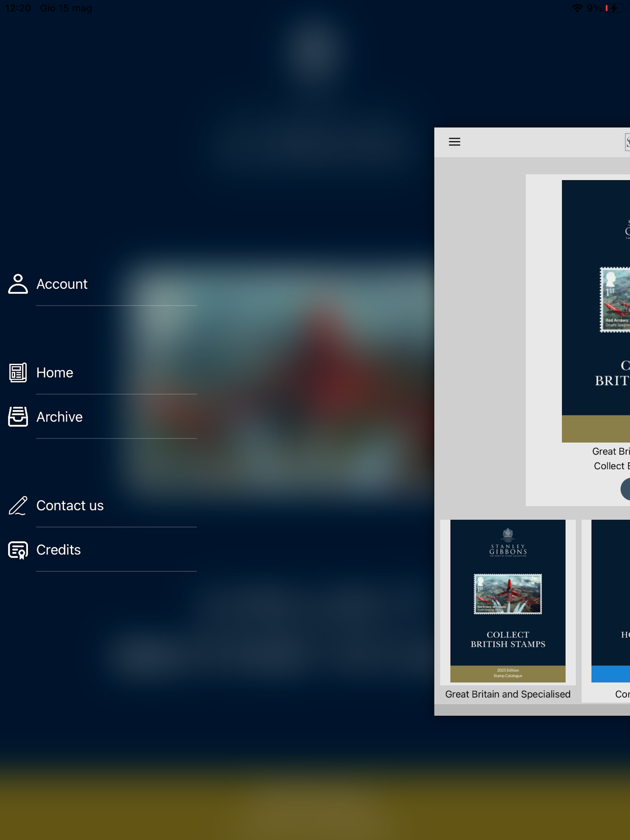Go to Home menu entry
630x840 pixels.
pos(55,373)
